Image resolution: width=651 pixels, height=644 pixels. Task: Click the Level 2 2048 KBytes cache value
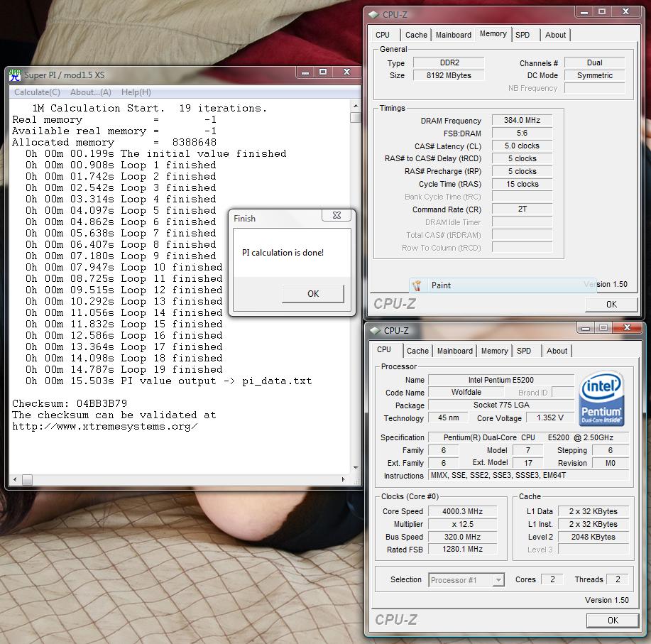tap(593, 537)
